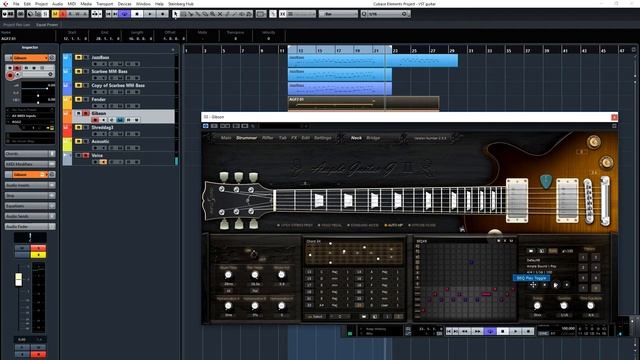Toggle solo on the Voice track

(x=86, y=155)
